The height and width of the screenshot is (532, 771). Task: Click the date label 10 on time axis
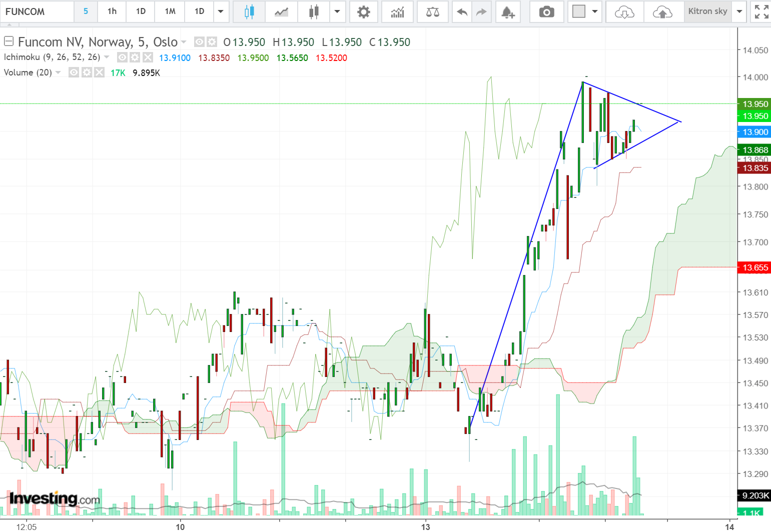pyautogui.click(x=180, y=526)
